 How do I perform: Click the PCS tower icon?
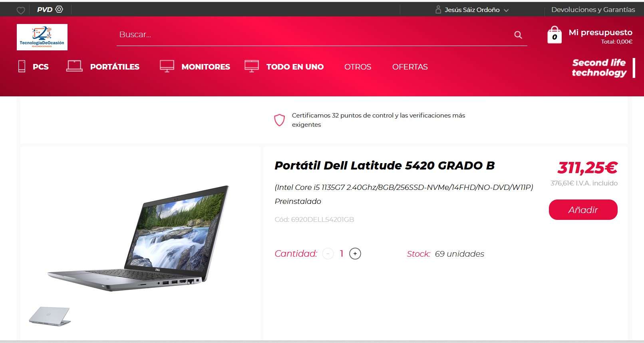(22, 66)
